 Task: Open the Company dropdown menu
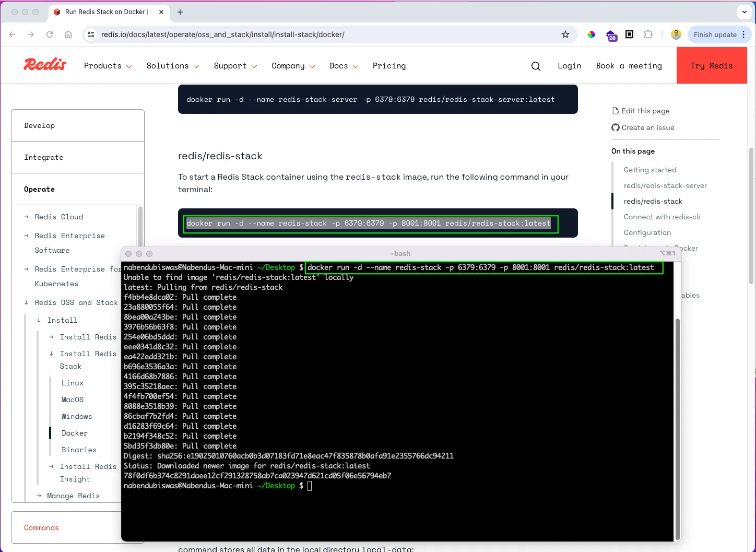[293, 66]
